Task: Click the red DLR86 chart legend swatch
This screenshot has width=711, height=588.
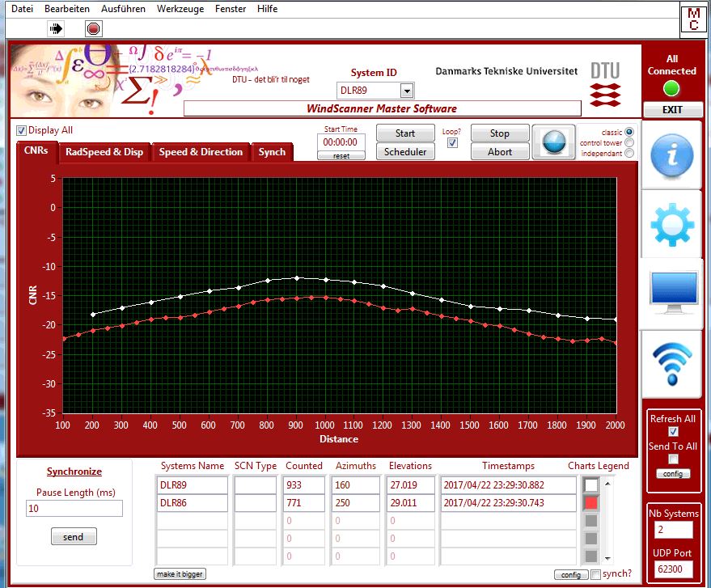Action: 591,503
